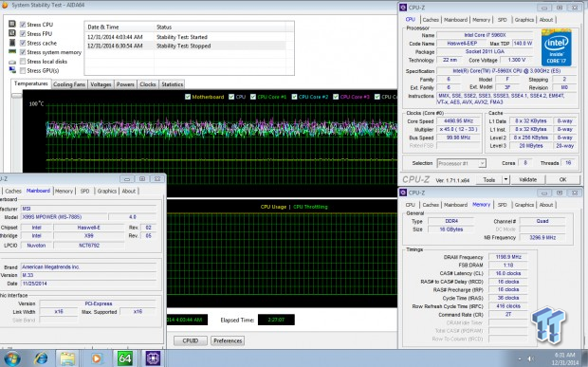Open Caches tab in top CPU-Z
The width and height of the screenshot is (588, 367).
coord(431,20)
